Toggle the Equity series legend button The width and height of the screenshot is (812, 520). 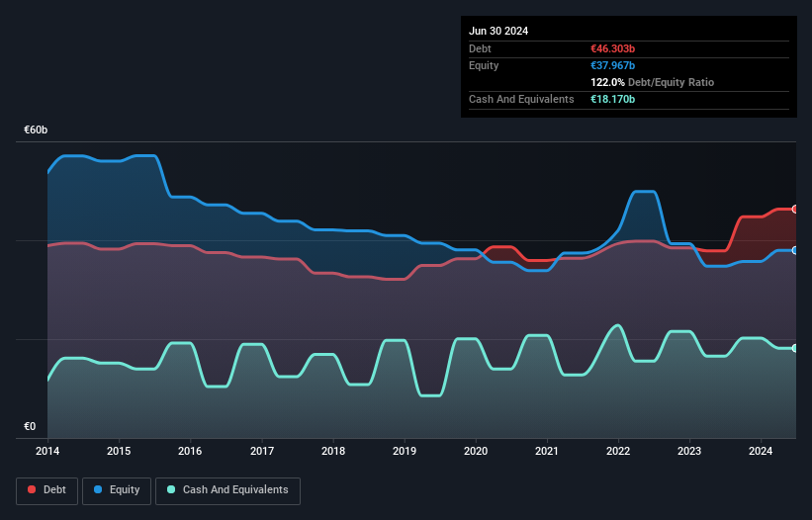tap(117, 490)
